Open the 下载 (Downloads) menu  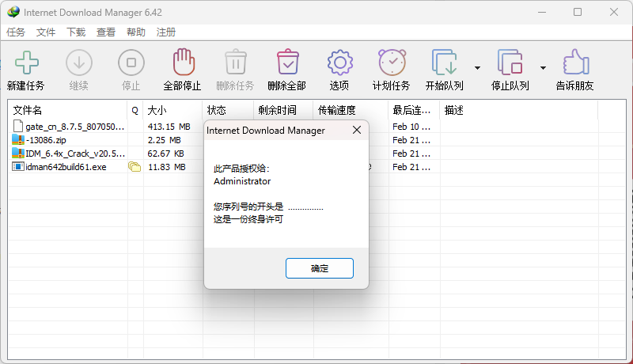[x=76, y=32]
